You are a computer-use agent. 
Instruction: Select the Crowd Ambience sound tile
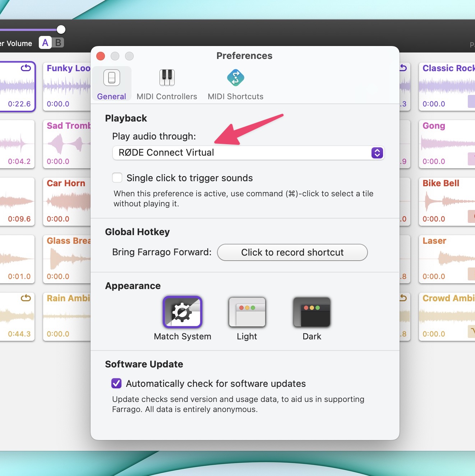point(447,316)
